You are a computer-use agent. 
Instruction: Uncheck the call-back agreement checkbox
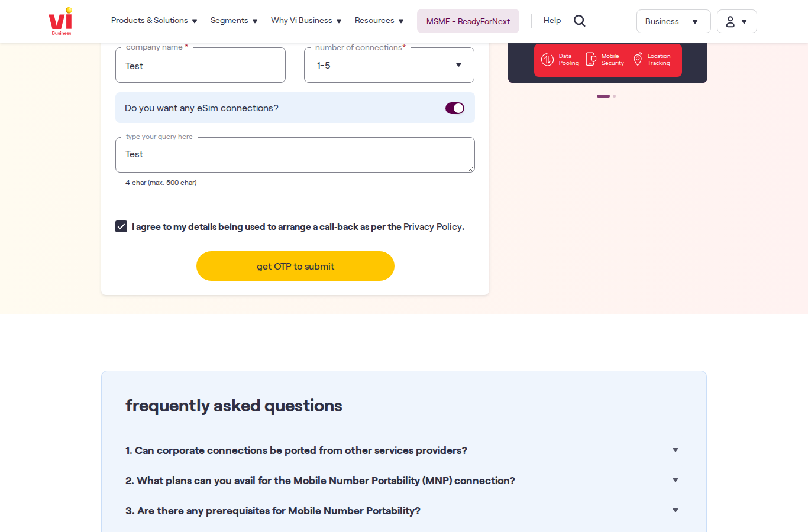121,226
